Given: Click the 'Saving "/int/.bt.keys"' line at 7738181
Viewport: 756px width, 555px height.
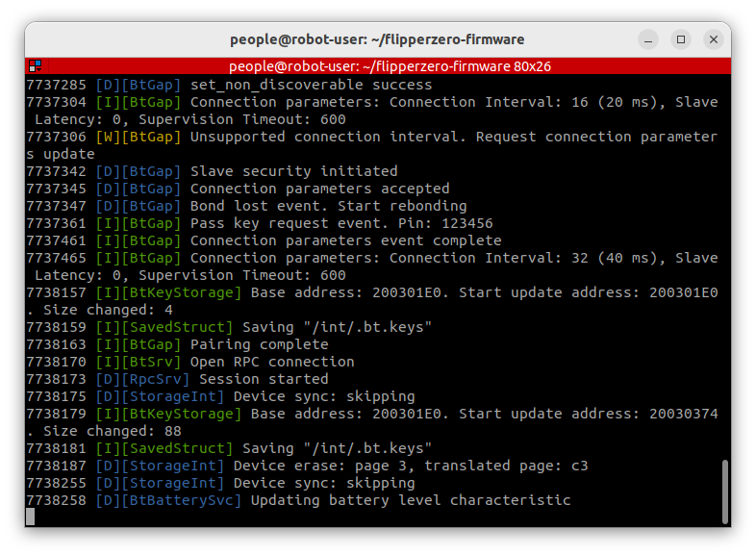Looking at the screenshot, I should (337, 448).
